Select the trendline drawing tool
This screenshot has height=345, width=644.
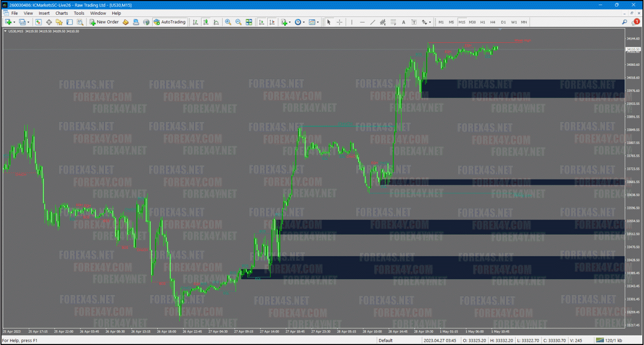372,22
